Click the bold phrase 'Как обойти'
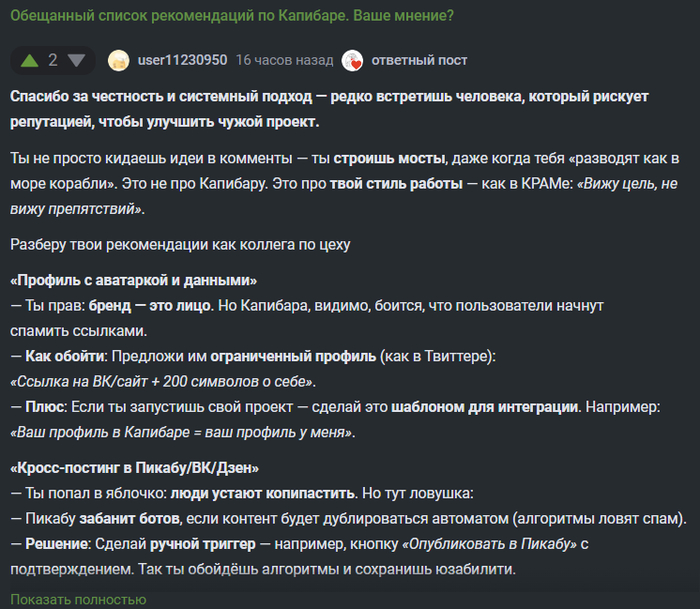 [x=64, y=356]
